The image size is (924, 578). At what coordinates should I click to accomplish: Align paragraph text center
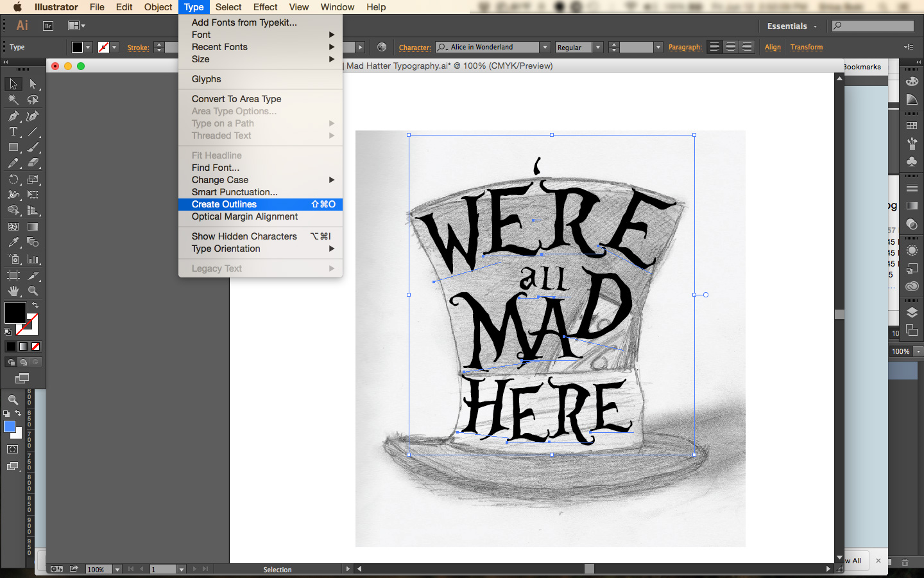tap(730, 47)
